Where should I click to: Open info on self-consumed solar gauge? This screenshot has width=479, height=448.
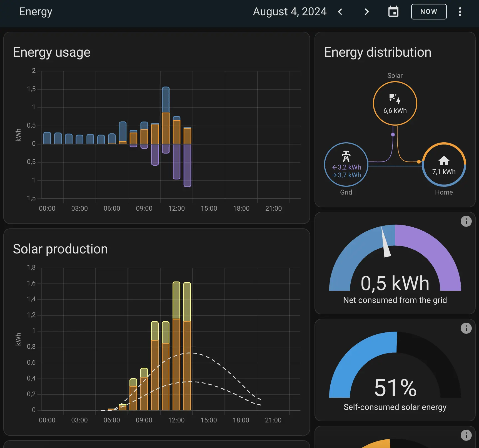(466, 328)
